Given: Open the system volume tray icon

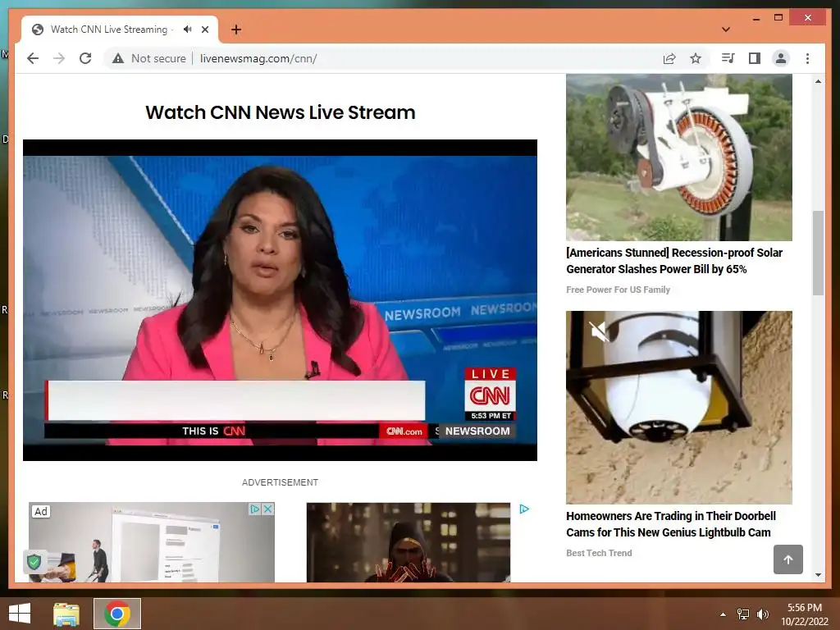Looking at the screenshot, I should point(762,614).
